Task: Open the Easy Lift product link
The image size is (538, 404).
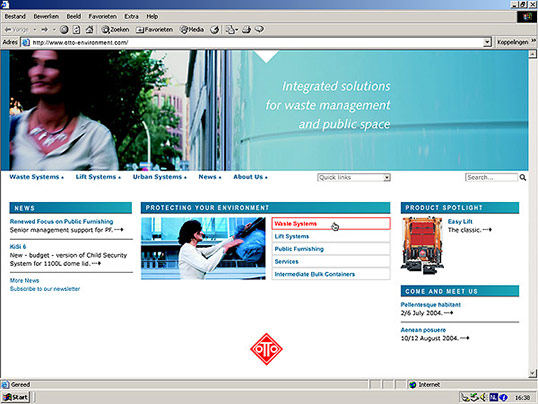Action: pos(460,222)
